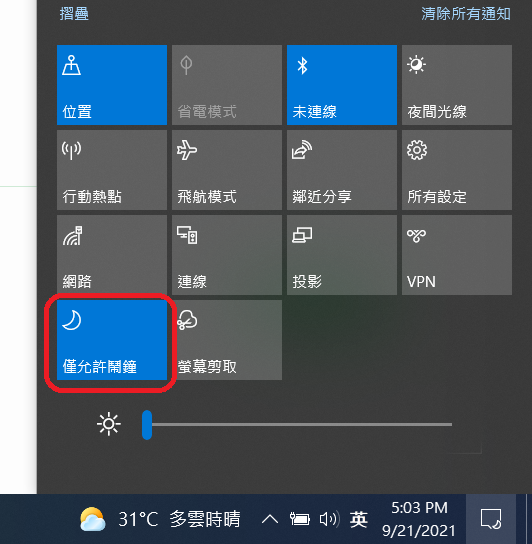Screen dimensions: 532x544
Task: Launch 螢幕剪取 screen snip
Action: point(227,340)
